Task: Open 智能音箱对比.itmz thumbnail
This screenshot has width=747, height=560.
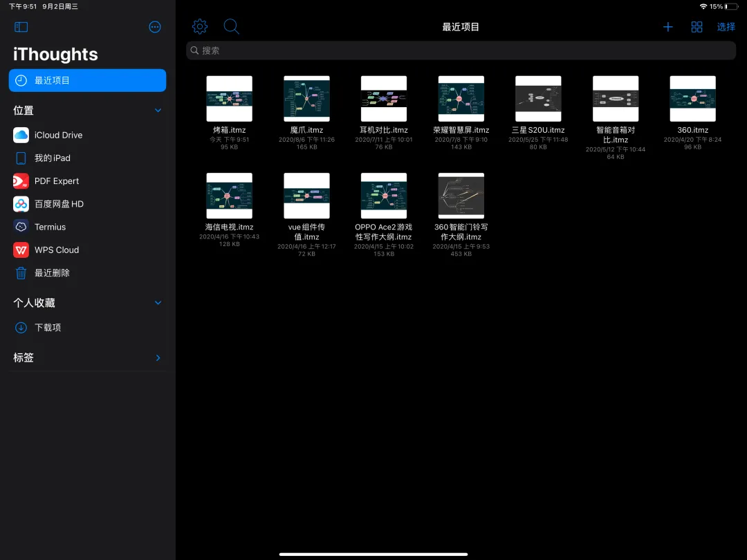Action: [x=616, y=99]
